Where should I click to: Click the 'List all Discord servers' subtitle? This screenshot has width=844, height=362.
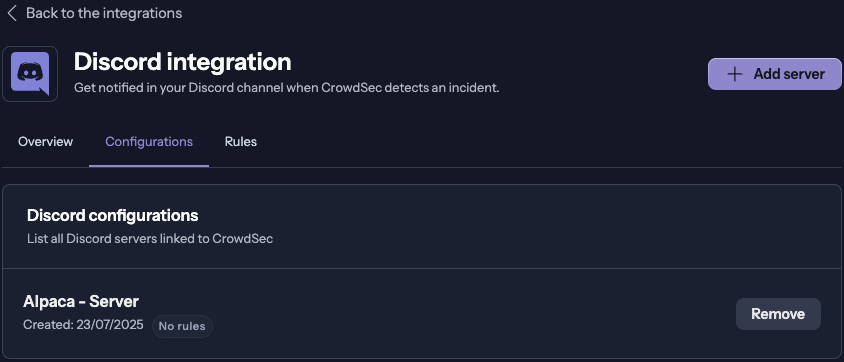[150, 239]
